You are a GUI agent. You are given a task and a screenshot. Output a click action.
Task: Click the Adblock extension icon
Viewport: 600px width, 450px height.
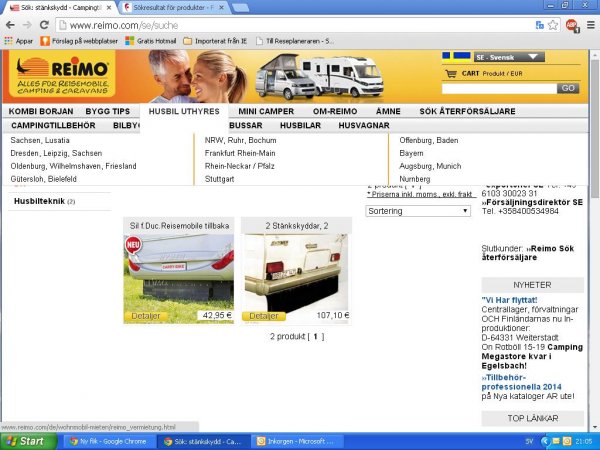click(571, 24)
